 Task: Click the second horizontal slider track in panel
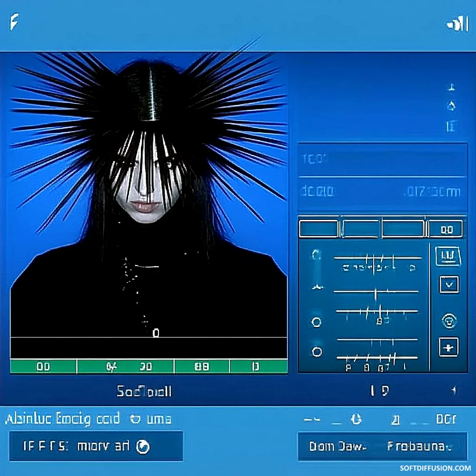pyautogui.click(x=376, y=291)
